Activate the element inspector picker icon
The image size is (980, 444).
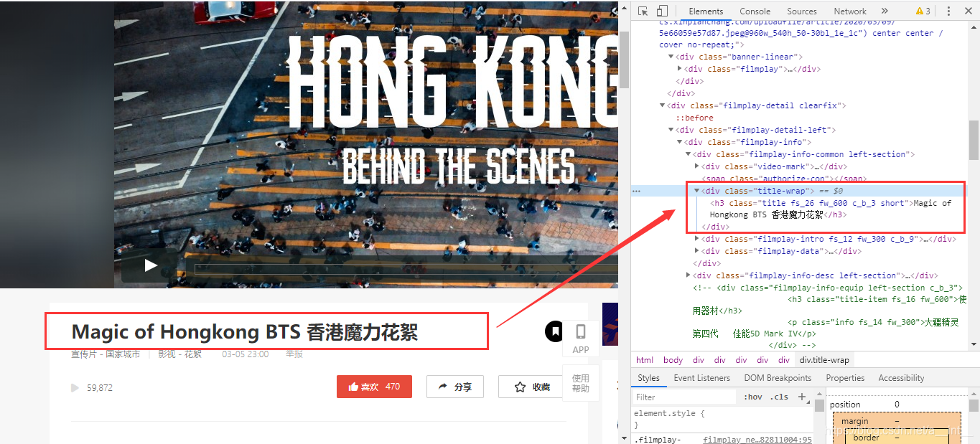pos(643,11)
